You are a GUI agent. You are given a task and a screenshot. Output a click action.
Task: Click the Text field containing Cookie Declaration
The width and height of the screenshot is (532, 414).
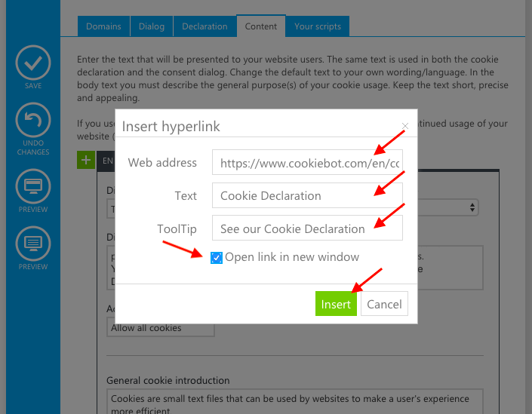tap(307, 195)
